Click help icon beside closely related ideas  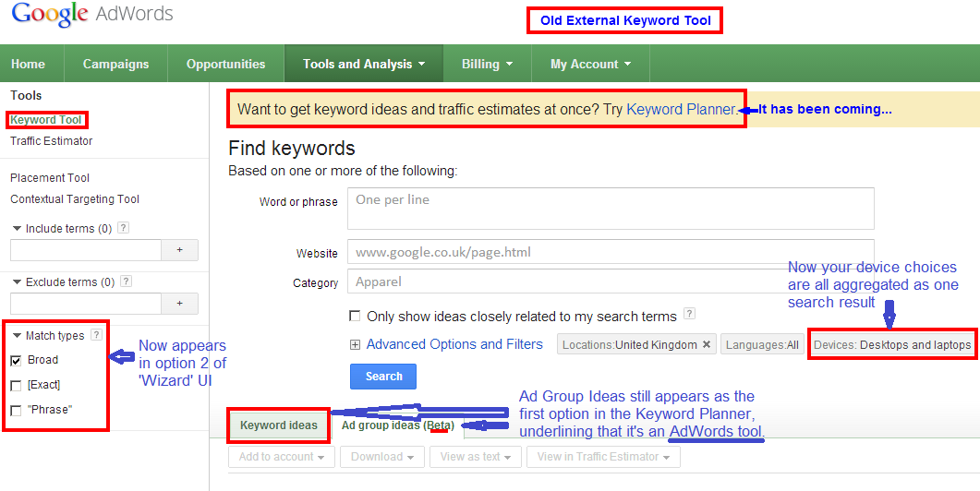click(x=689, y=314)
